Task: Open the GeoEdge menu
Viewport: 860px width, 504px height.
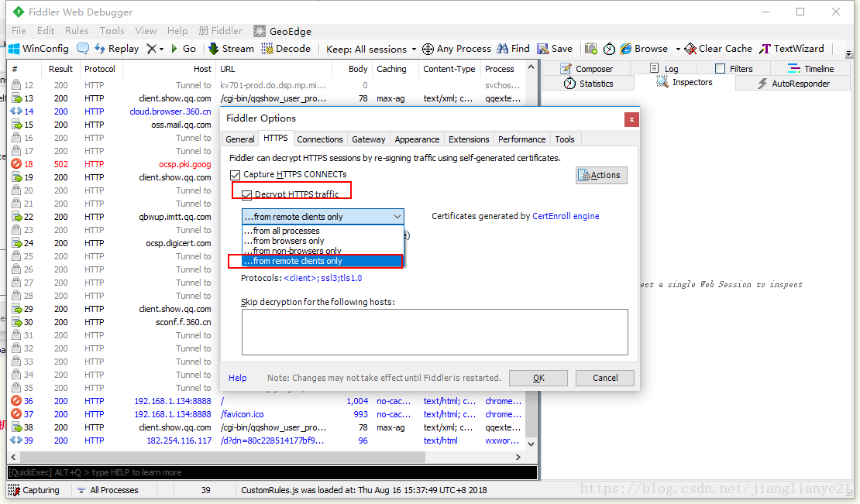Action: pyautogui.click(x=283, y=31)
